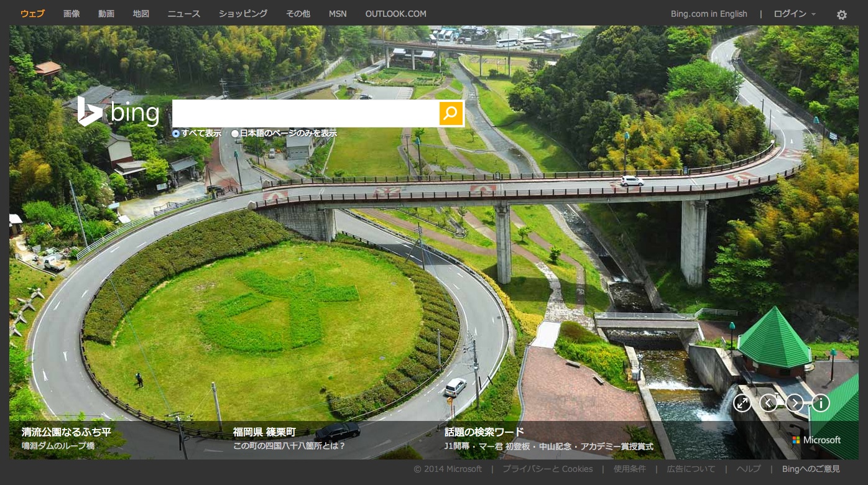Select the すべて表示 radio button
This screenshot has width=868, height=485.
pyautogui.click(x=177, y=133)
